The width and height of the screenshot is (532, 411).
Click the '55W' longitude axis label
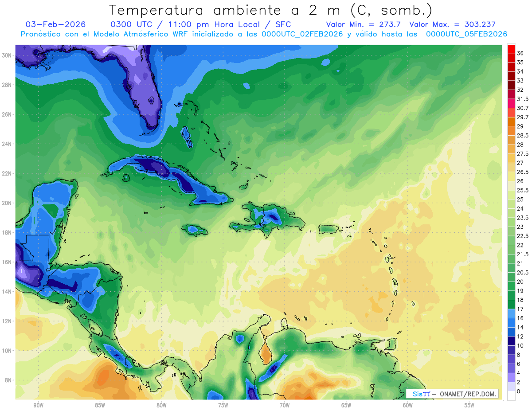(x=469, y=405)
